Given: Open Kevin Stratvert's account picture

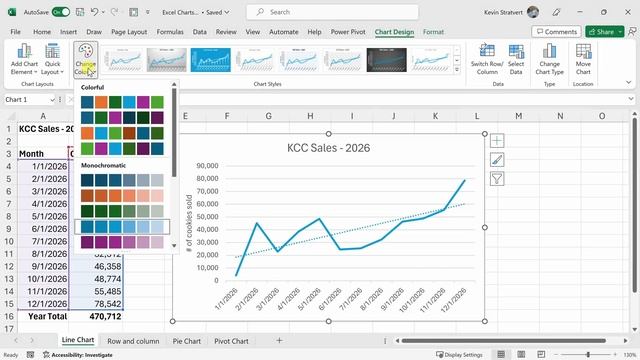Looking at the screenshot, I should pyautogui.click(x=533, y=12).
